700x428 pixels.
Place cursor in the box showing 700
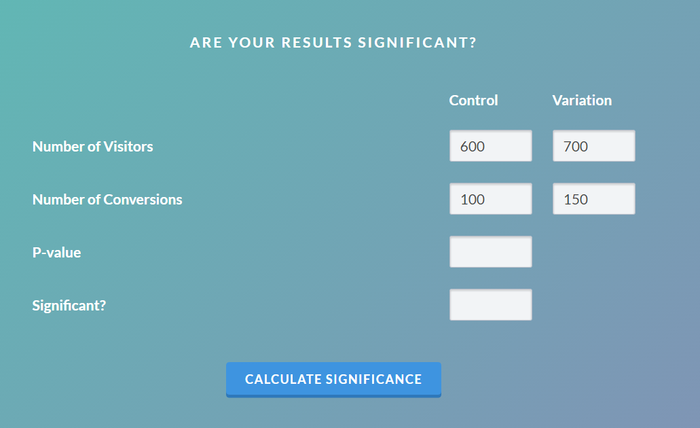(594, 147)
